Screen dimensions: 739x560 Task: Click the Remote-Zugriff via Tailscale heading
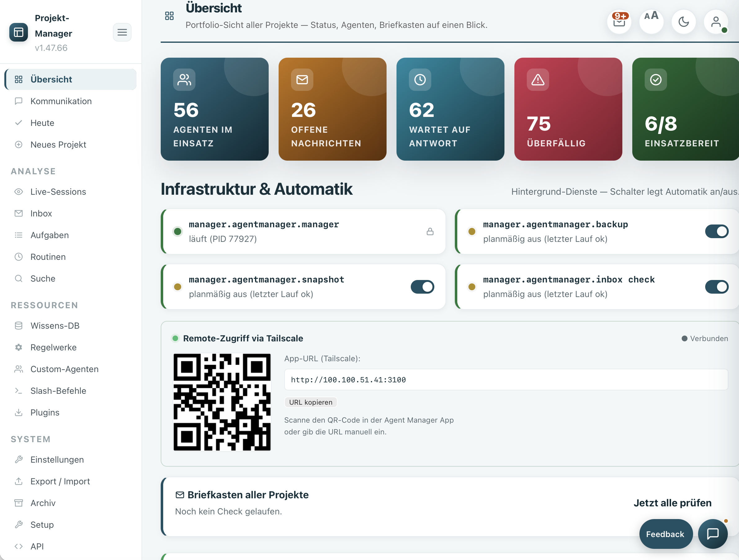243,338
